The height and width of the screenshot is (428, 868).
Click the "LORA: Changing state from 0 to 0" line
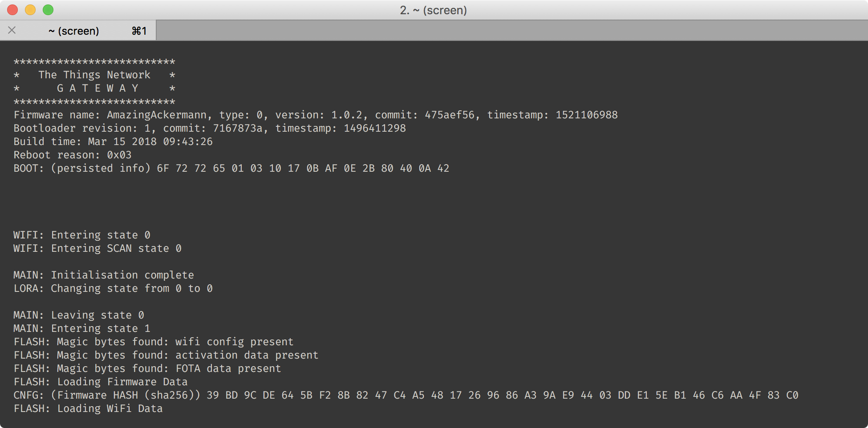tap(113, 288)
